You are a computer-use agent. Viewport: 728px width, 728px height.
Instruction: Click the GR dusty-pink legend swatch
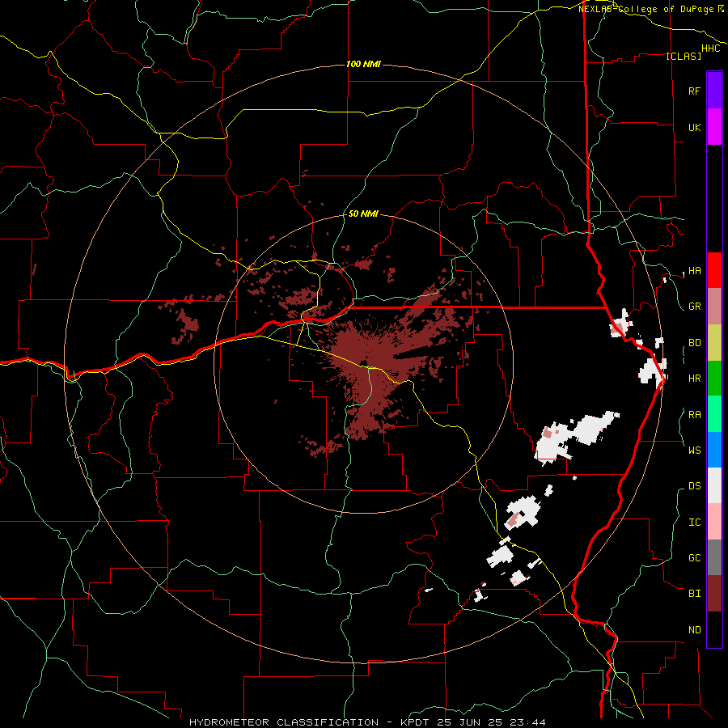[714, 307]
